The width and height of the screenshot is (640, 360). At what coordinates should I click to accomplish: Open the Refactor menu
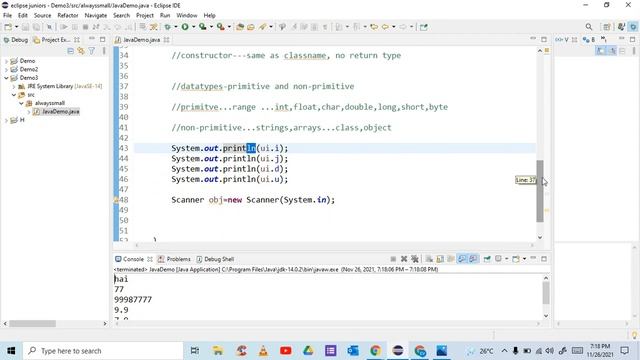[x=68, y=16]
